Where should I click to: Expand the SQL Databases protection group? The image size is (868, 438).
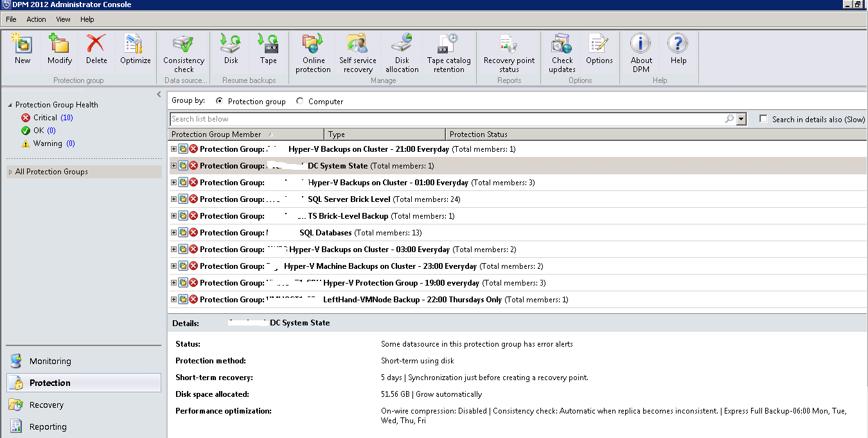(173, 232)
